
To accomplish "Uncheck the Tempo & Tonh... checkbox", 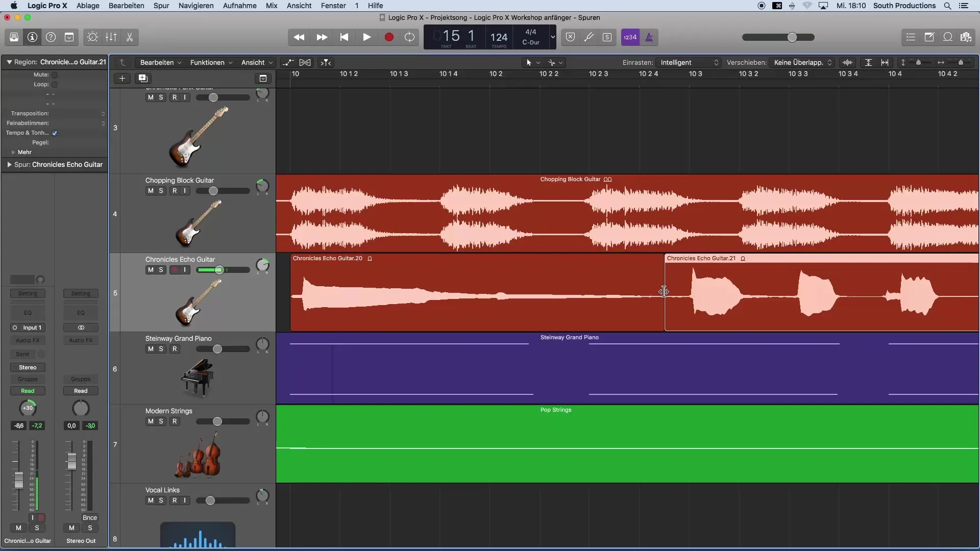I will [54, 133].
